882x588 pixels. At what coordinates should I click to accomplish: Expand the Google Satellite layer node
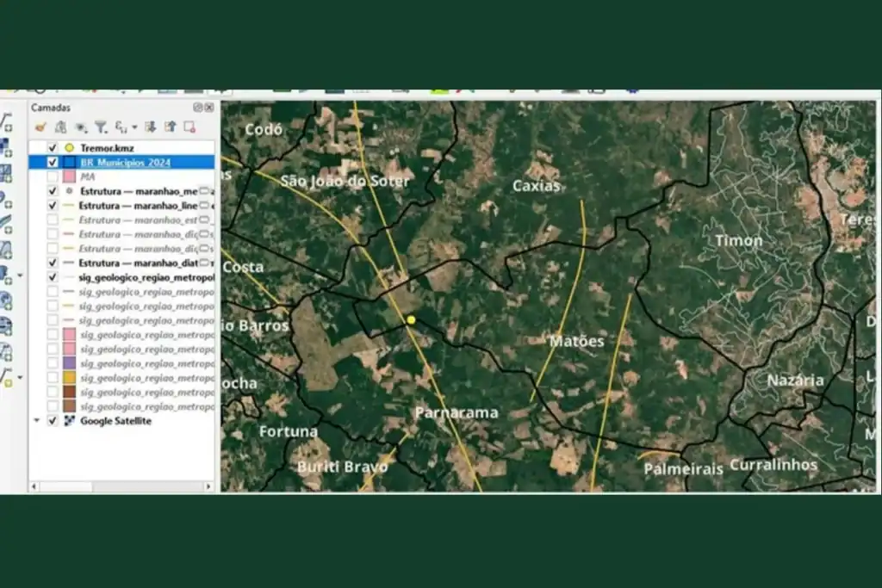click(x=36, y=420)
